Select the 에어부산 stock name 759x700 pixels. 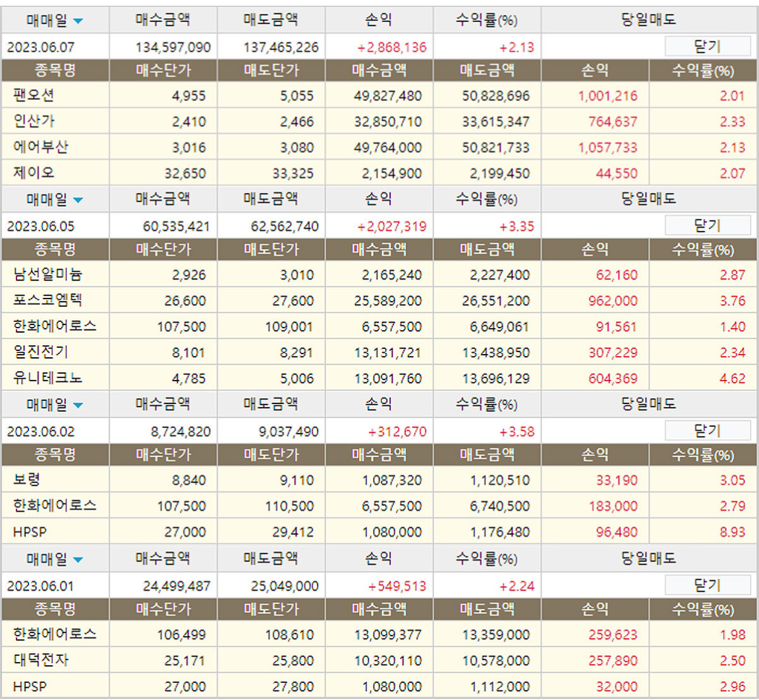[x=40, y=147]
